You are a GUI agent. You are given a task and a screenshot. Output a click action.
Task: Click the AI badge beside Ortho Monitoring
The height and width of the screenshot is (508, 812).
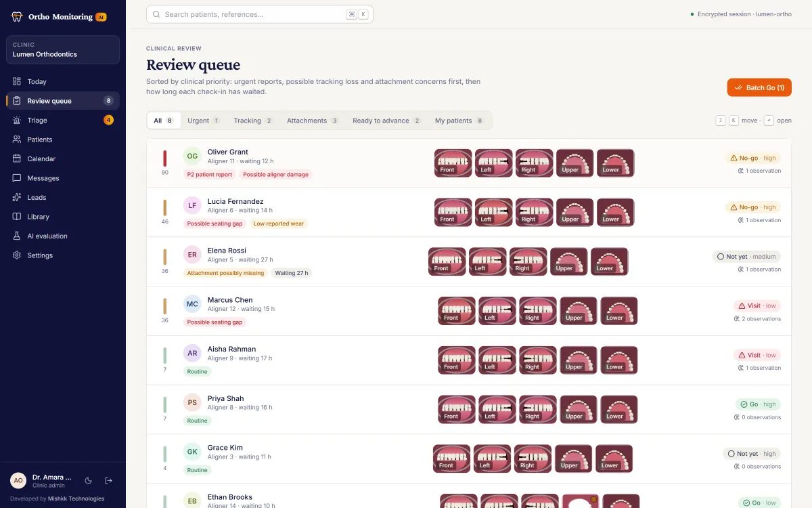(101, 17)
